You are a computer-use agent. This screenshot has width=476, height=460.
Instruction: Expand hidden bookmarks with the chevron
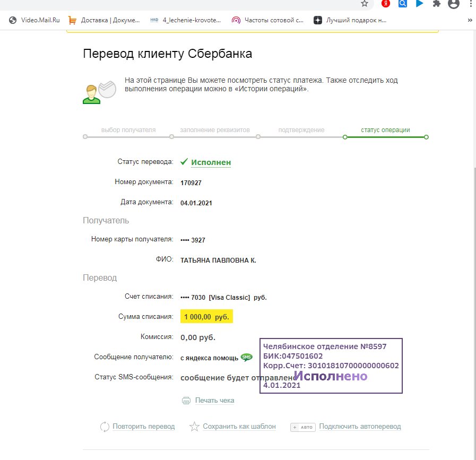pyautogui.click(x=470, y=20)
